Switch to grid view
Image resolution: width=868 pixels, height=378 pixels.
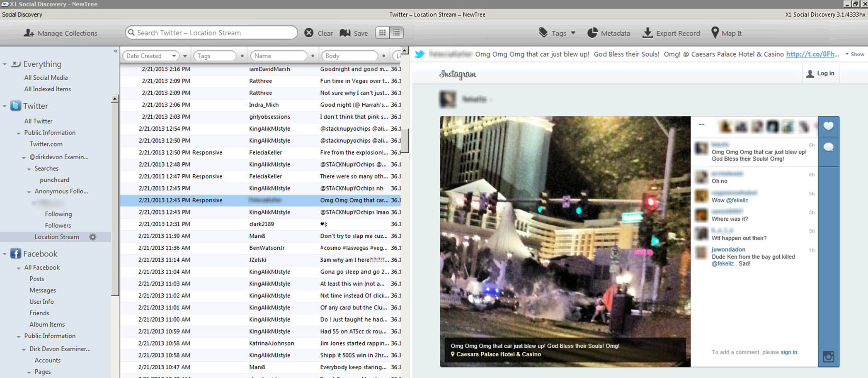382,33
